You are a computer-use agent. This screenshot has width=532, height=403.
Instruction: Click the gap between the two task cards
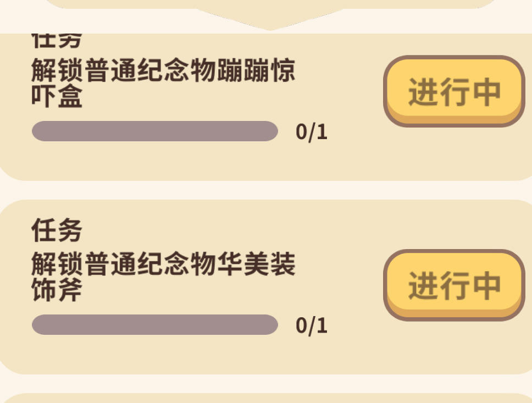pos(266,190)
